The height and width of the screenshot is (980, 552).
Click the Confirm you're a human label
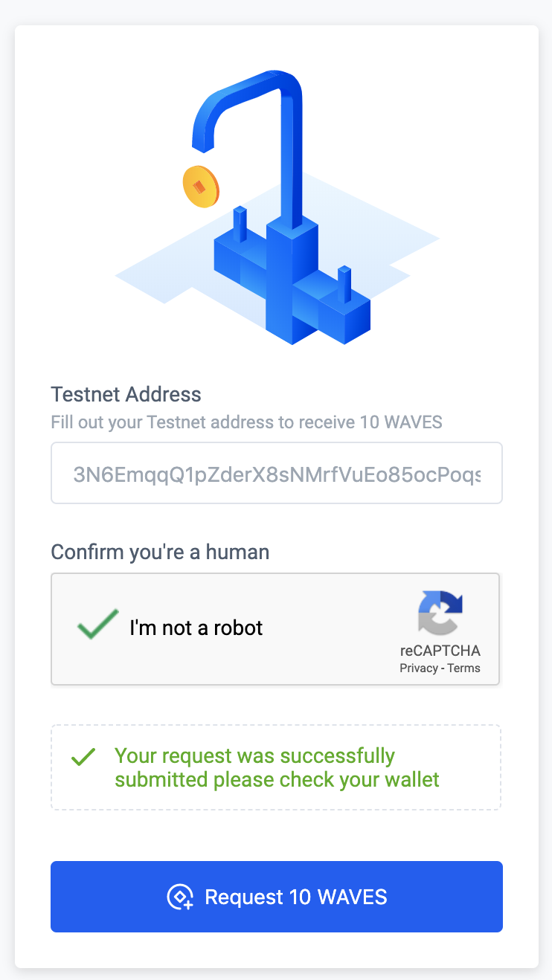click(160, 552)
